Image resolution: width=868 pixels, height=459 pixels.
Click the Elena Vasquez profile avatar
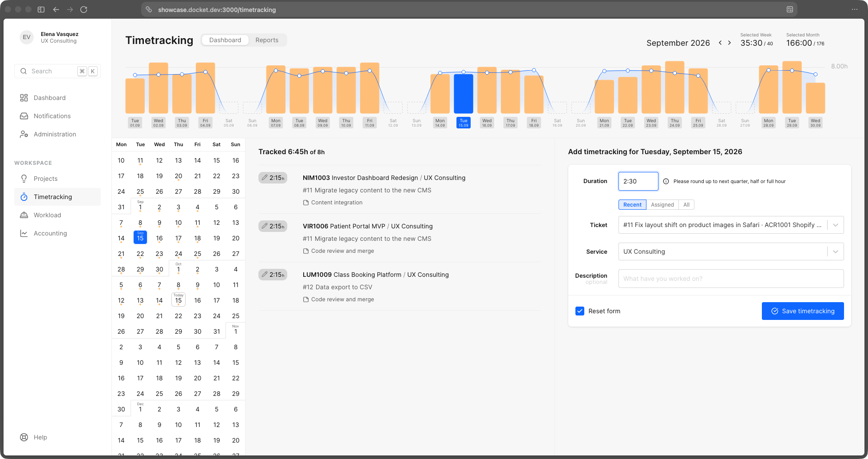[27, 37]
